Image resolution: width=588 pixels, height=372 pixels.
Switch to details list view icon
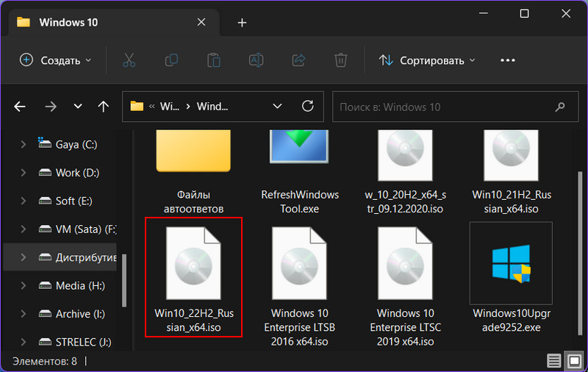554,361
